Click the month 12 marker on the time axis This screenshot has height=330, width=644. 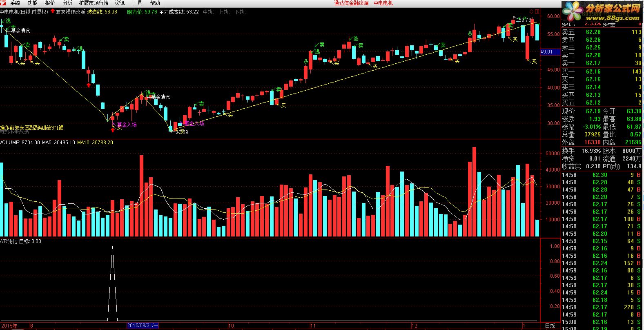[x=414, y=326]
